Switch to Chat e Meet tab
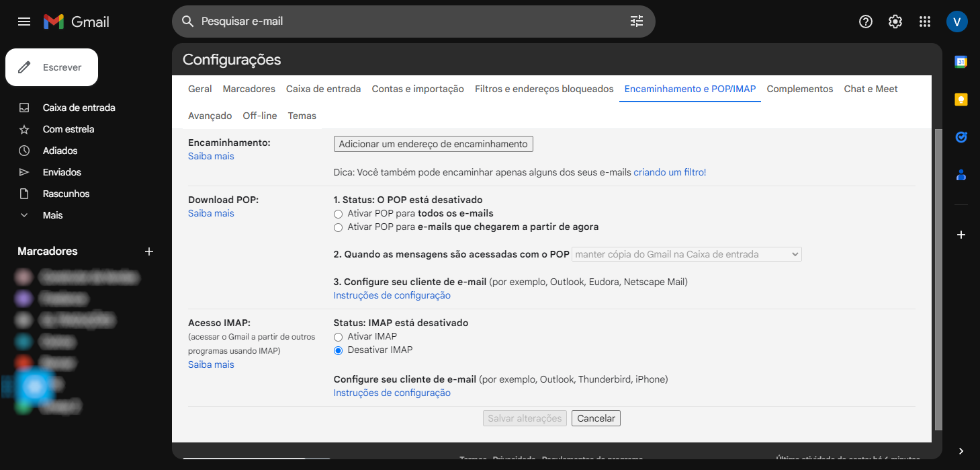This screenshot has width=980, height=470. (x=871, y=89)
